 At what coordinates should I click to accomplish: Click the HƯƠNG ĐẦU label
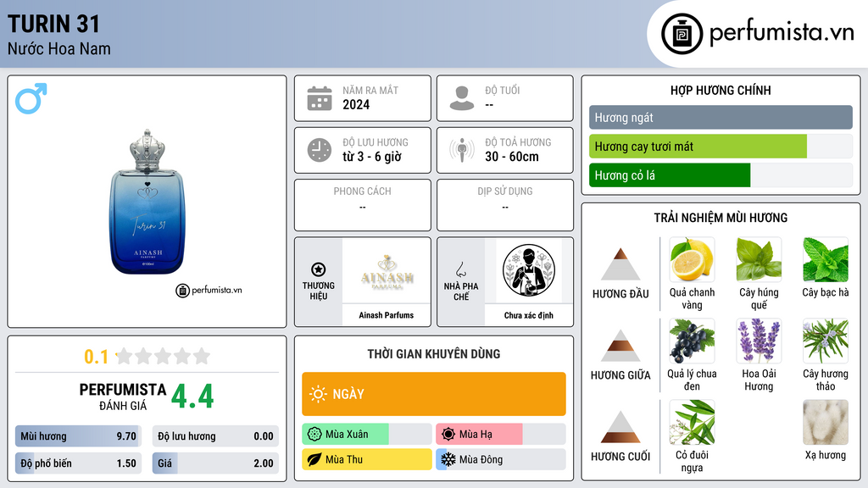pos(620,294)
